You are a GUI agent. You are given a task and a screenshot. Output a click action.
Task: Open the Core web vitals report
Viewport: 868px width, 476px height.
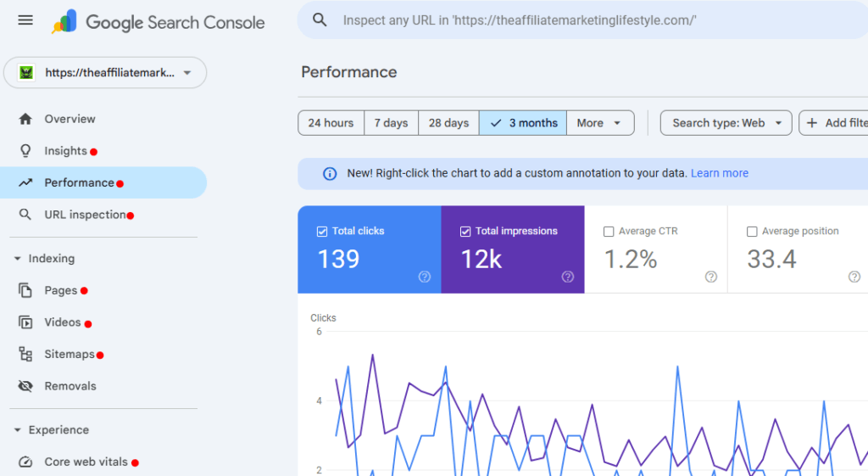[86, 462]
